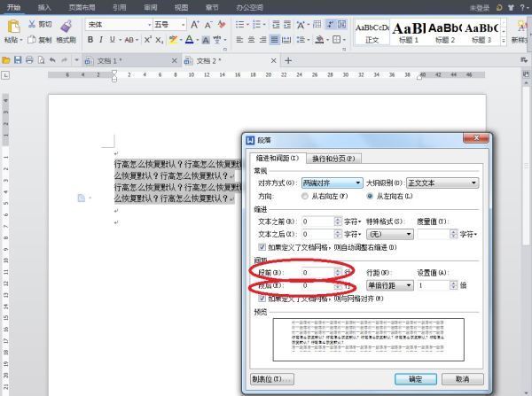Click the Tabs (制表位) button
The image size is (532, 396).
pyautogui.click(x=272, y=379)
